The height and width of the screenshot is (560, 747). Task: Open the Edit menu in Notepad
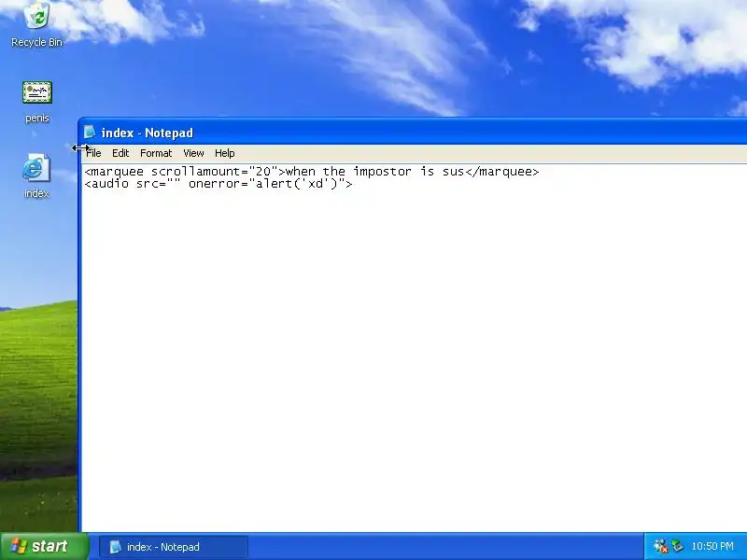tap(120, 153)
